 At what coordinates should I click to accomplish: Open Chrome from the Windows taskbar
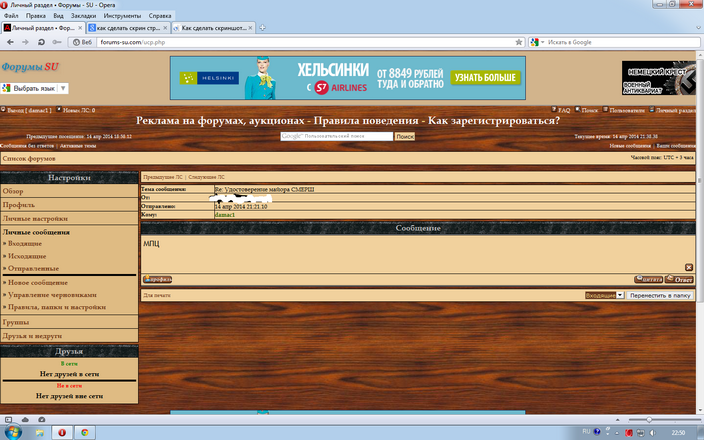(x=85, y=432)
